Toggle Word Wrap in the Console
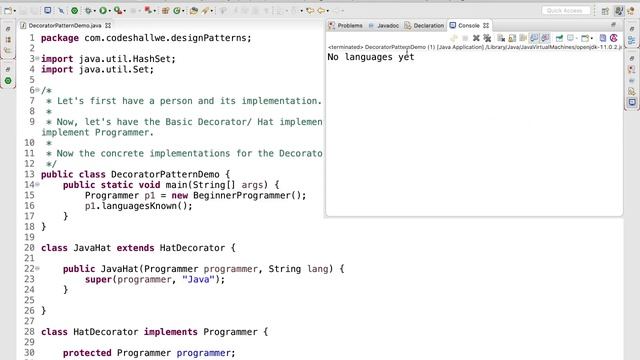 click(523, 38)
